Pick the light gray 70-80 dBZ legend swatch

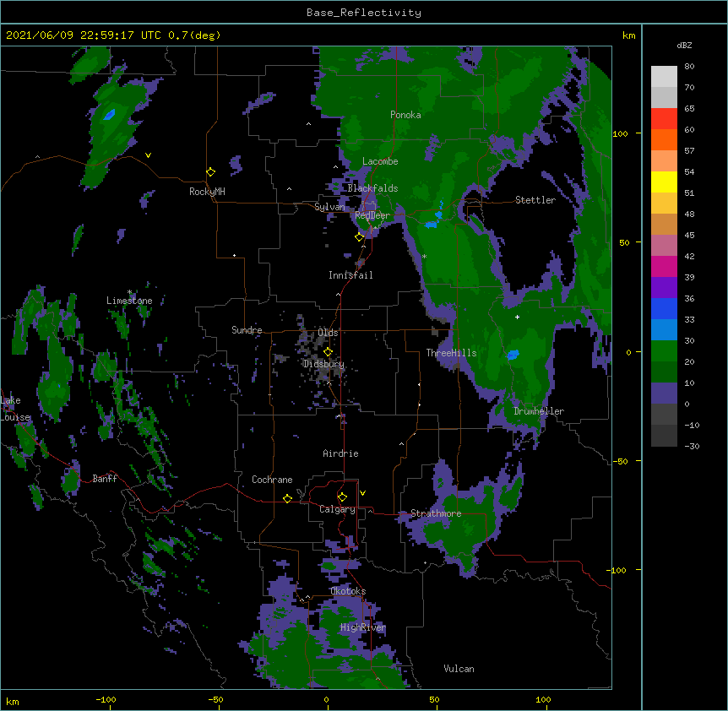[664, 77]
